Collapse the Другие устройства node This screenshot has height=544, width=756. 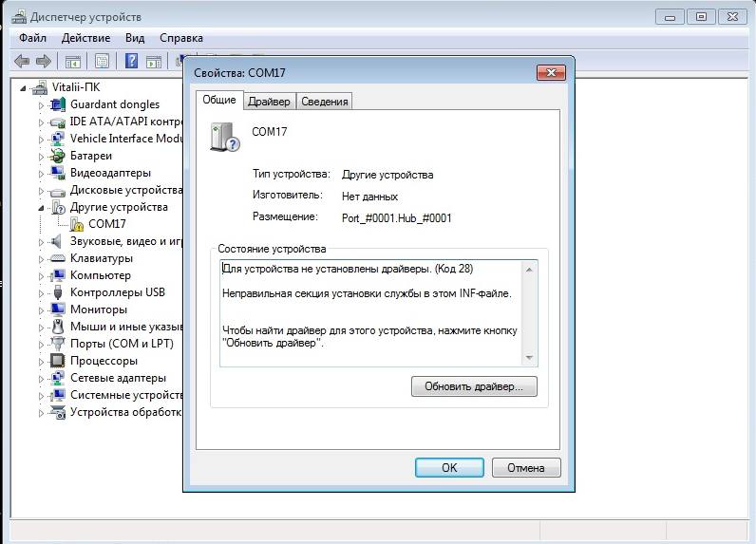pos(42,207)
